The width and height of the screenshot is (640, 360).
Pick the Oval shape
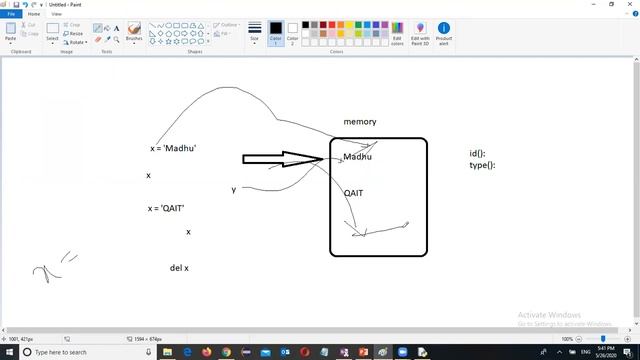point(168,26)
